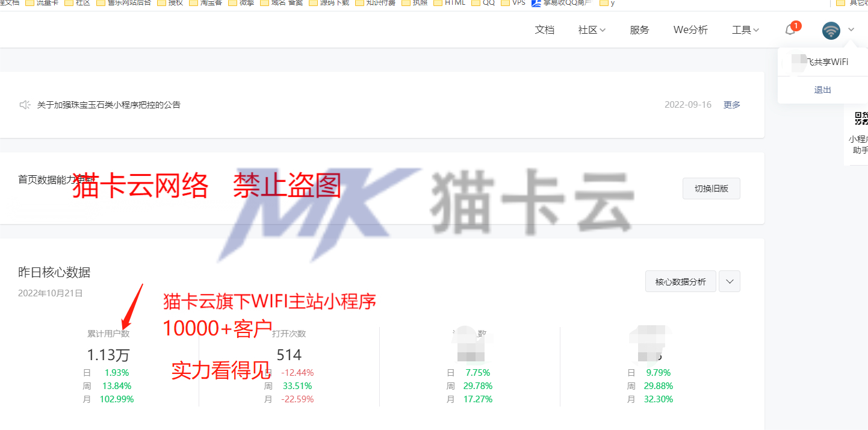
Task: Open the 文档 navigation item
Action: tap(544, 30)
